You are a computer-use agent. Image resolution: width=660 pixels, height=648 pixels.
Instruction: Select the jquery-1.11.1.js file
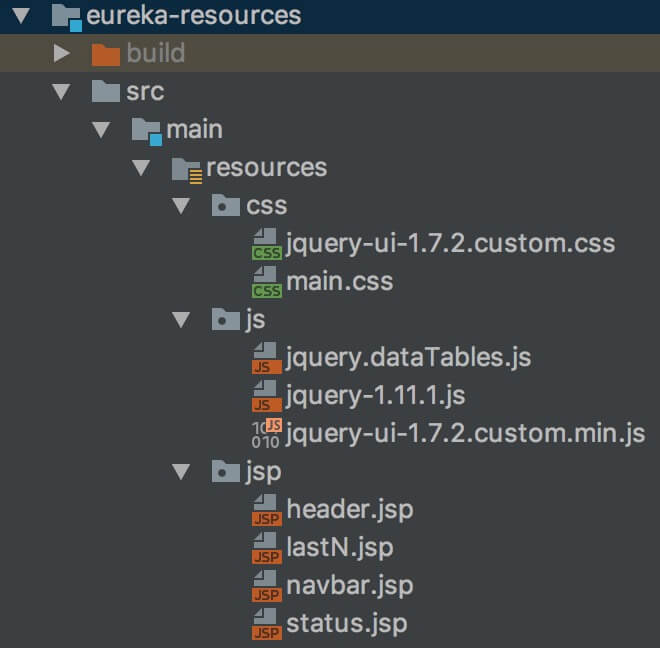375,396
